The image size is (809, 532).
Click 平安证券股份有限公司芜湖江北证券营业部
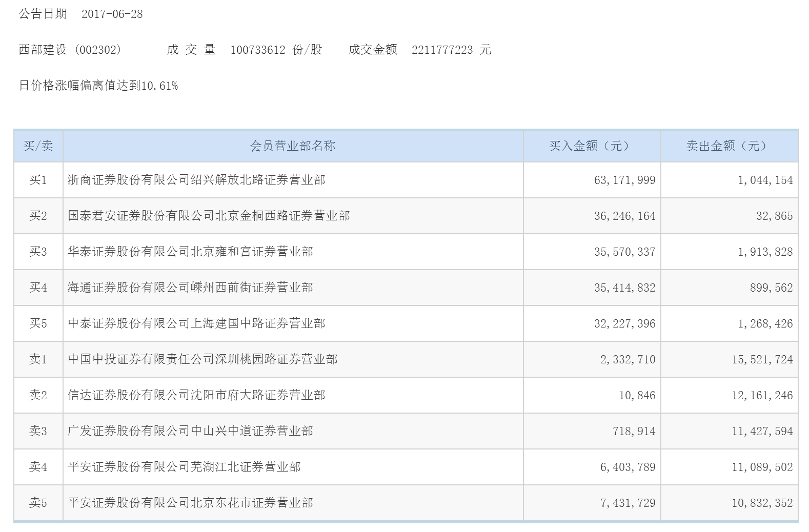(184, 467)
